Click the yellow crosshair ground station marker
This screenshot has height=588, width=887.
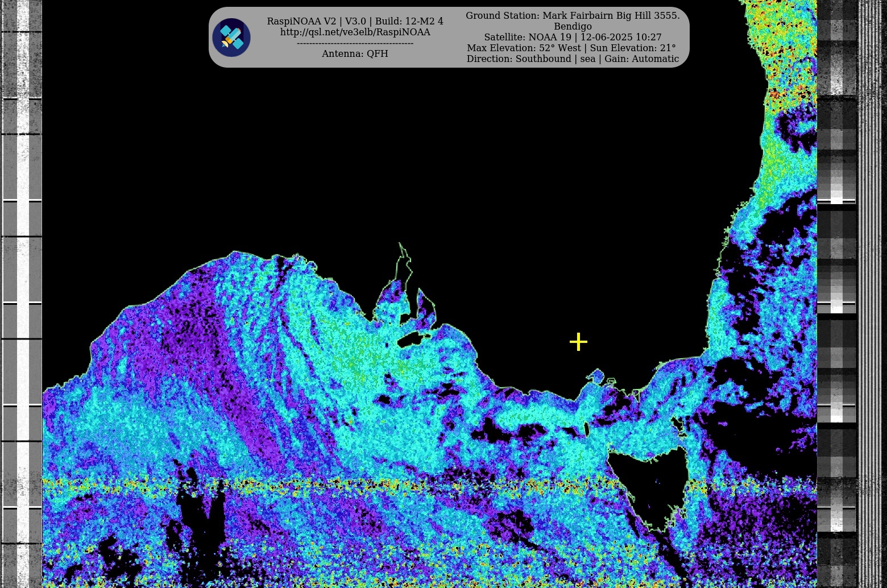[x=578, y=342]
